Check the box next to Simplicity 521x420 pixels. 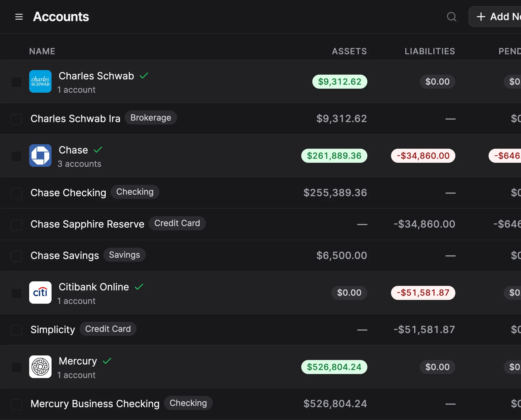tap(16, 330)
